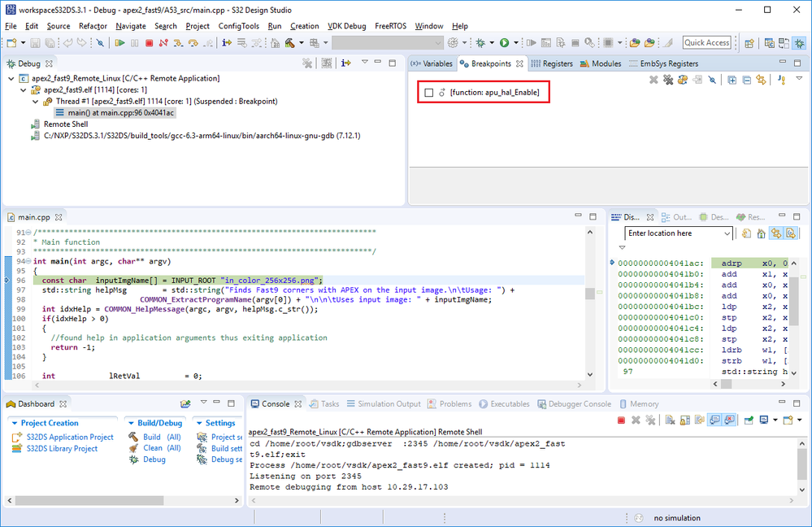Toggle Show Console When Standard Error Changes
The image size is (812, 527).
coord(730,420)
